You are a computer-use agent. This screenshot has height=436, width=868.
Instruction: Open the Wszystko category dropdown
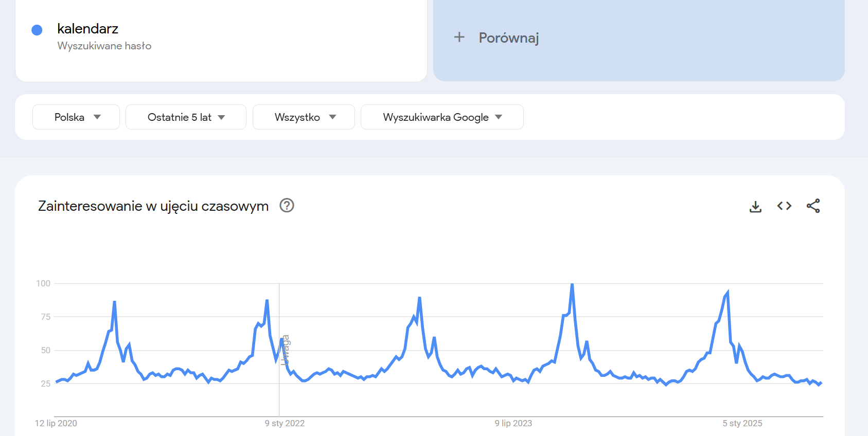[x=304, y=117]
